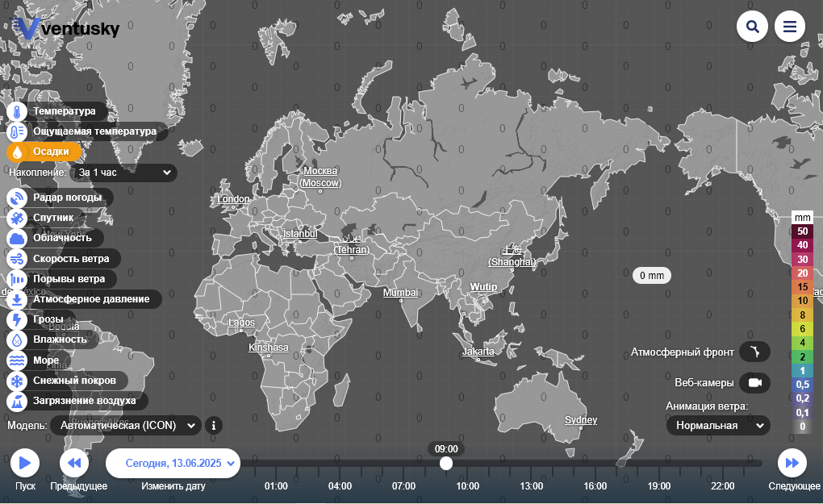Click the 09:00 timeline slider handle
823x504 pixels.
tap(446, 463)
